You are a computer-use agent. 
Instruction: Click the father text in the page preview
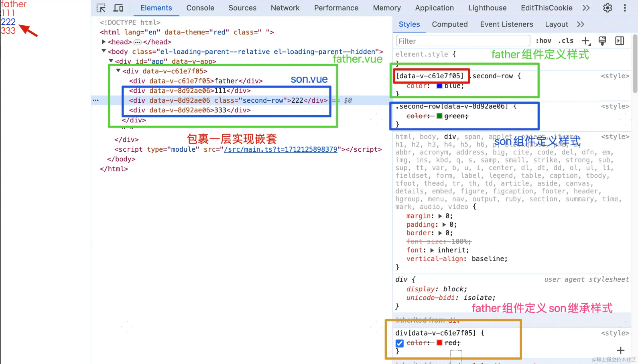coord(14,4)
